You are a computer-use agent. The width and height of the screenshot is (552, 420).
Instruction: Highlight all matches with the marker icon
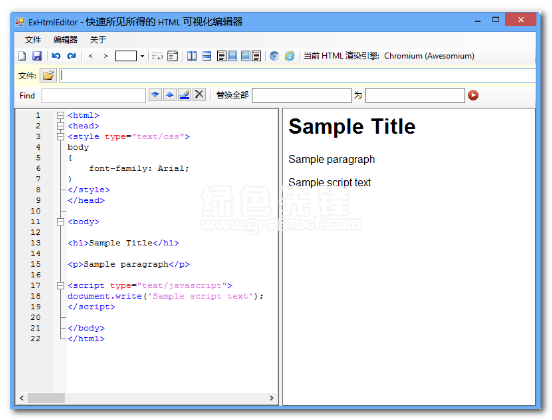click(184, 95)
